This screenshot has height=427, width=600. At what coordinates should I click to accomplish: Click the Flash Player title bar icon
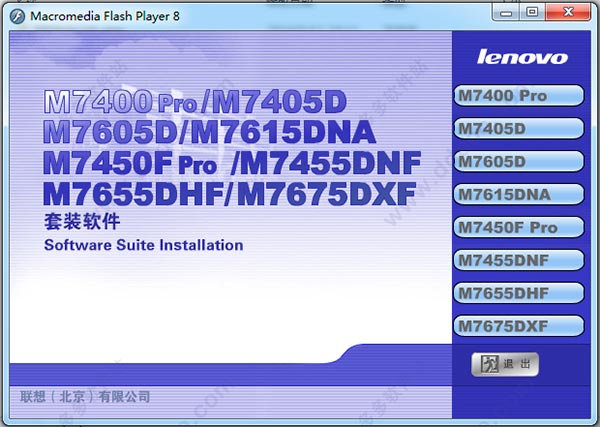click(17, 16)
